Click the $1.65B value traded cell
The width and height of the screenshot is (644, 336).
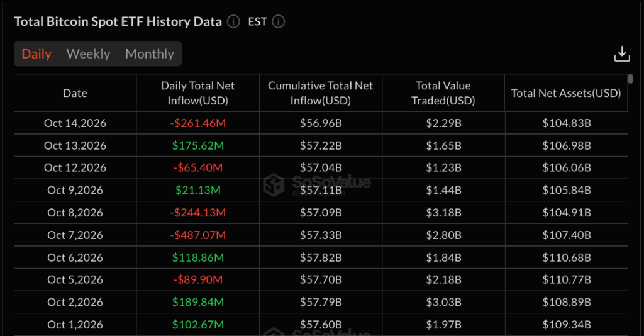[x=443, y=146]
